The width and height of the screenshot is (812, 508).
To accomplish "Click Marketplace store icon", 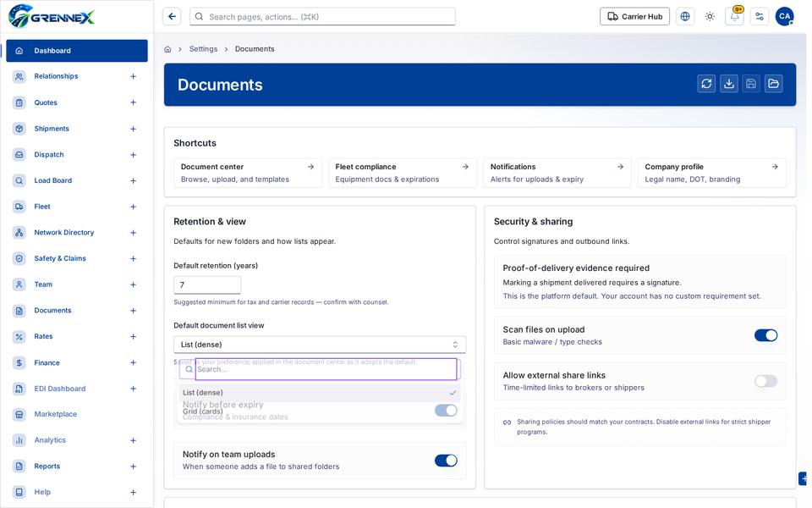I will [19, 414].
